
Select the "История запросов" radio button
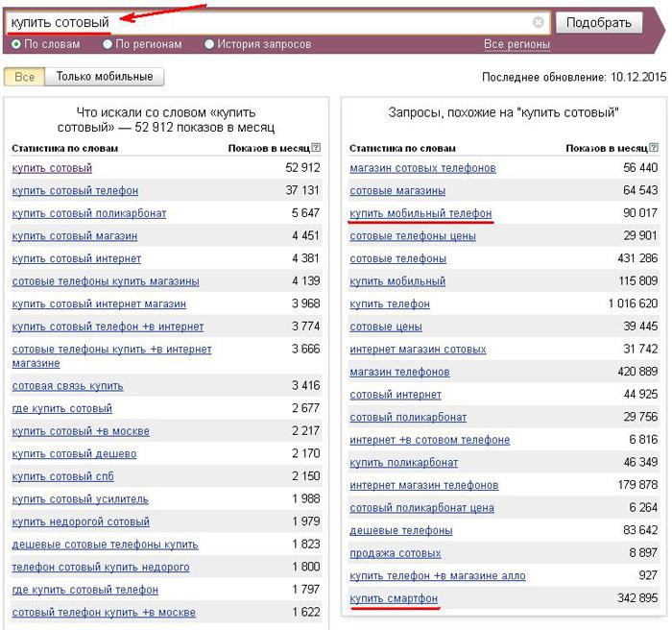click(209, 44)
